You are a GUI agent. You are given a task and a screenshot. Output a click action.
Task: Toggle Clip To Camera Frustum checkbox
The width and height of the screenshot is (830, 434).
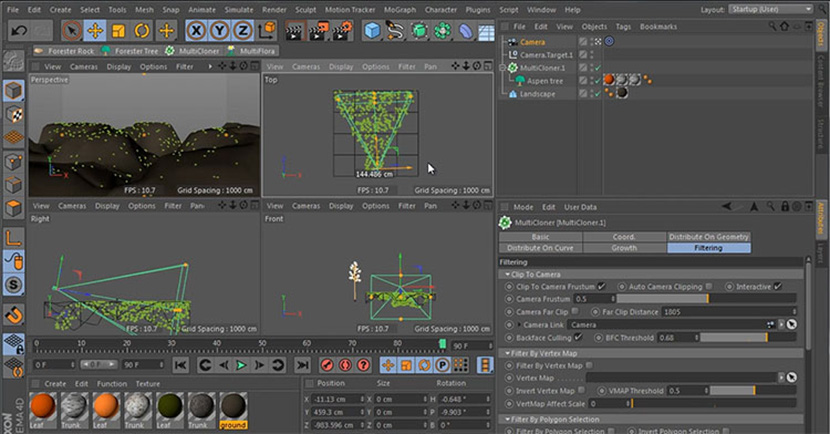click(x=601, y=286)
